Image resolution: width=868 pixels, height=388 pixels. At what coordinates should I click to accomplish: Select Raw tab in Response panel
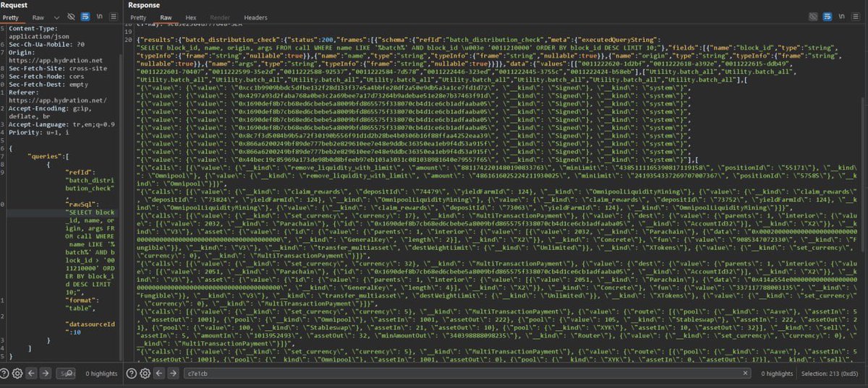click(x=166, y=17)
